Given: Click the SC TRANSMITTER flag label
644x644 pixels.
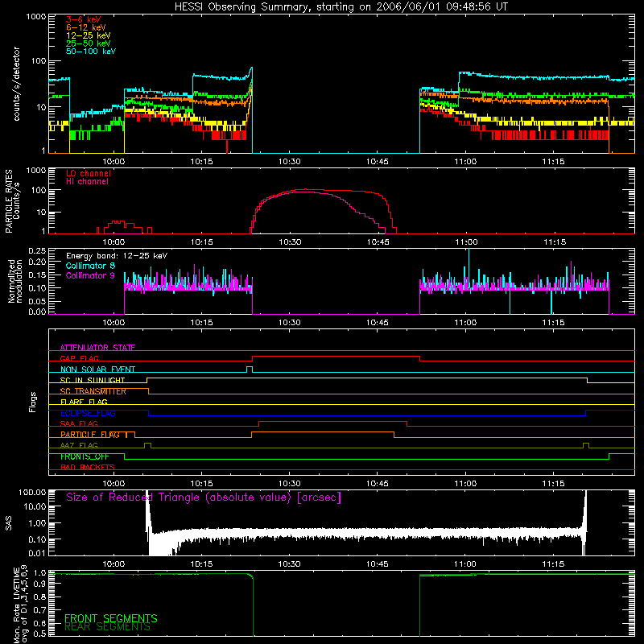Looking at the screenshot, I should pyautogui.click(x=93, y=391).
